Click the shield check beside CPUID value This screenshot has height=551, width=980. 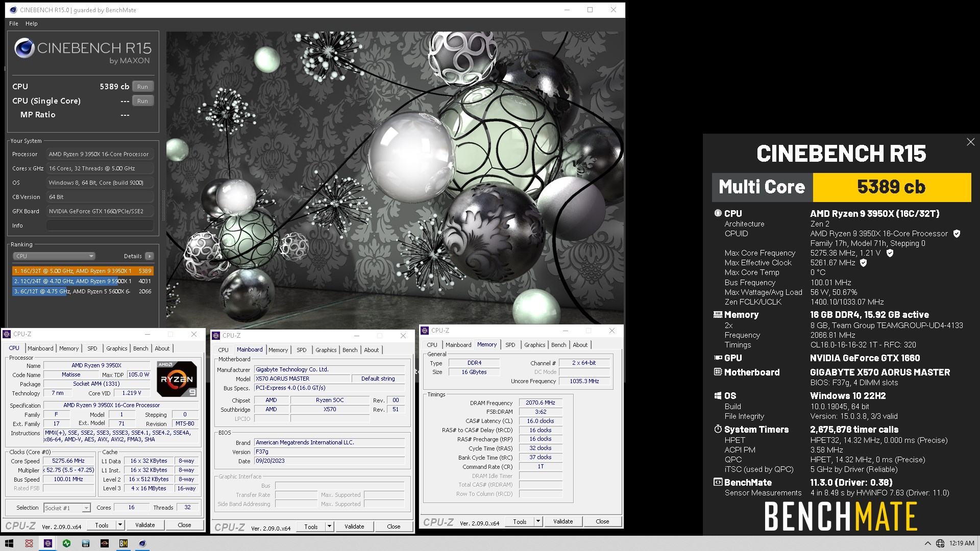pos(957,234)
